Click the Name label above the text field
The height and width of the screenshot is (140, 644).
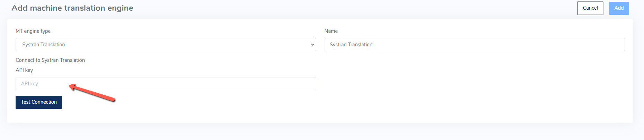tap(331, 31)
